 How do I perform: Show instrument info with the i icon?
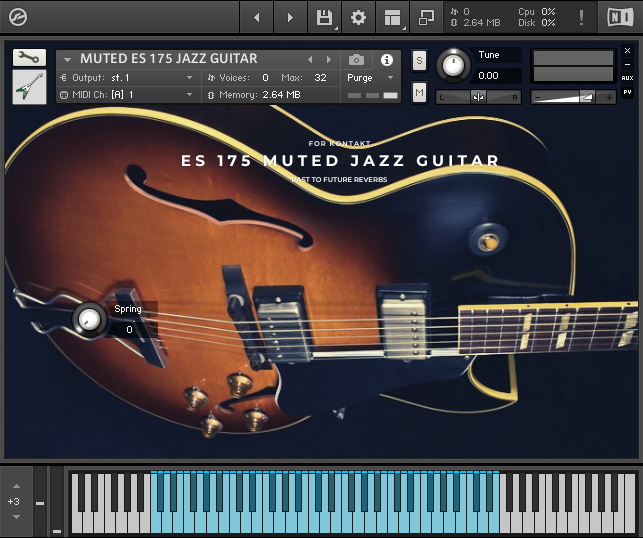pos(387,60)
